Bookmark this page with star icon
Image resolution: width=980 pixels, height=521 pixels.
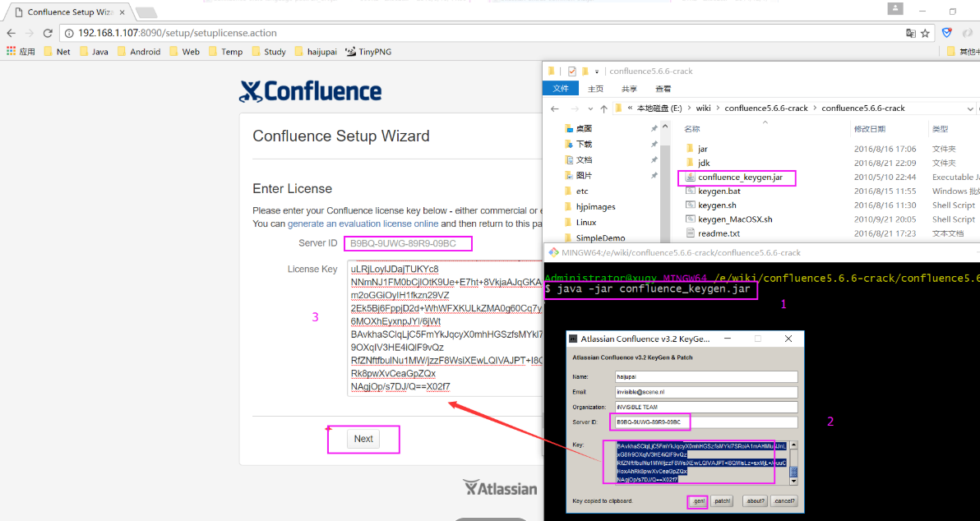[x=926, y=33]
